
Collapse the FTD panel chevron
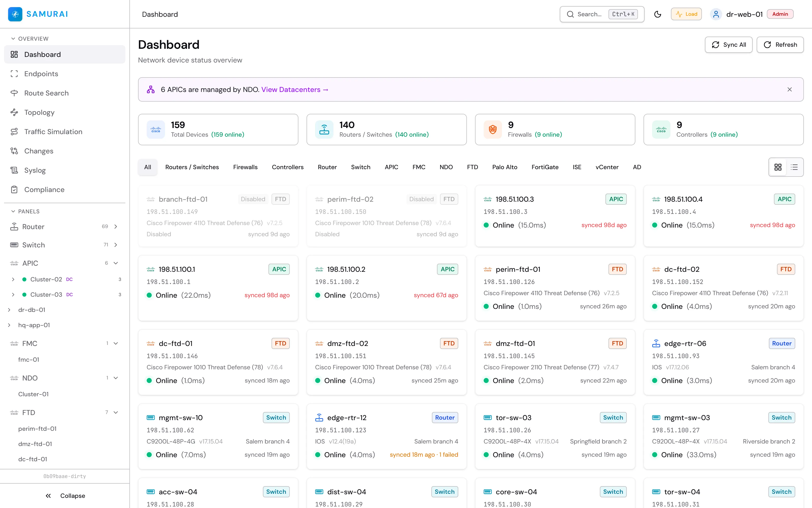point(116,412)
